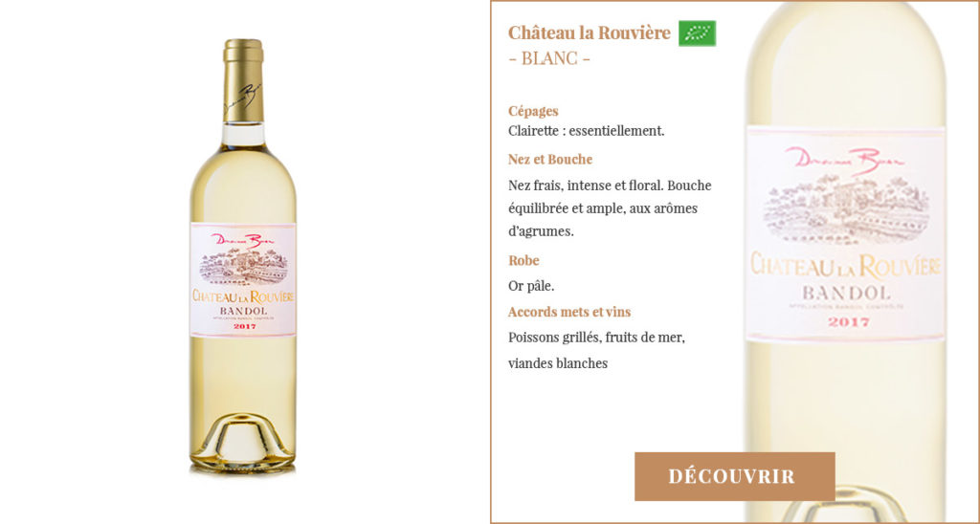Click the Nez et Bouche heading
This screenshot has height=524, width=980.
pyautogui.click(x=550, y=160)
